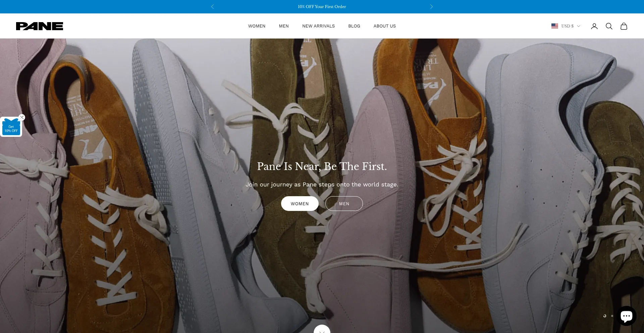
Task: Select the first slideshow indicator dot
Action: coord(605,316)
